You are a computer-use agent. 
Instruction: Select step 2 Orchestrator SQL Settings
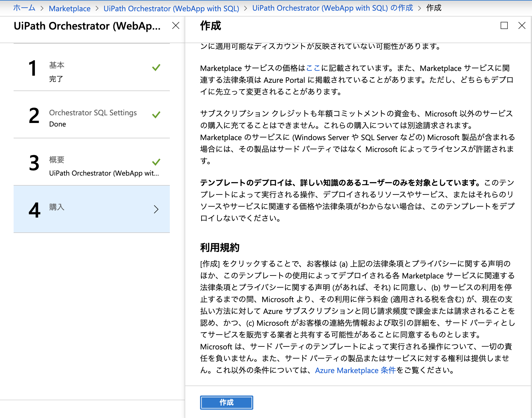point(92,115)
